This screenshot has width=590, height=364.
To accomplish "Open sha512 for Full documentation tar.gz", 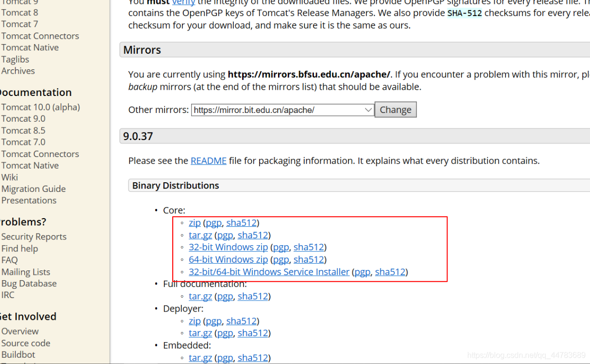I will click(253, 296).
